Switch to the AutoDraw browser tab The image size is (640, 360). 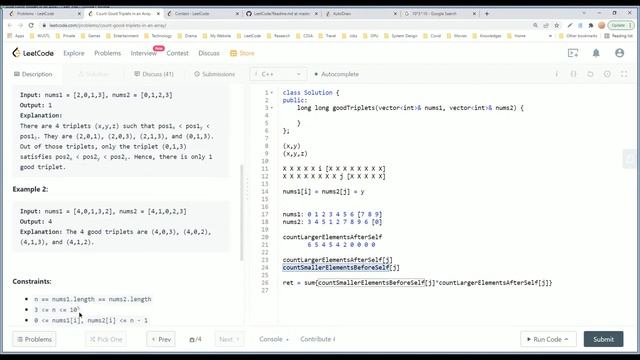click(x=361, y=13)
